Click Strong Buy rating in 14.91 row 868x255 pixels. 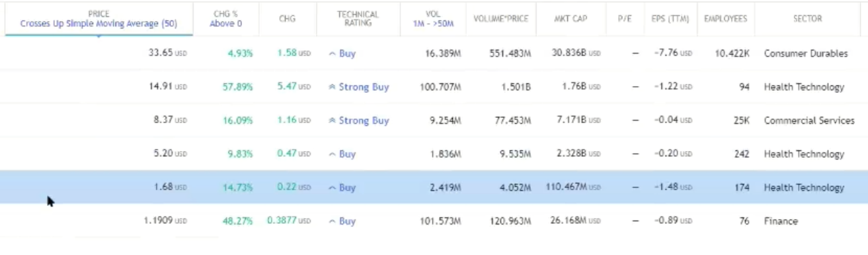(359, 87)
